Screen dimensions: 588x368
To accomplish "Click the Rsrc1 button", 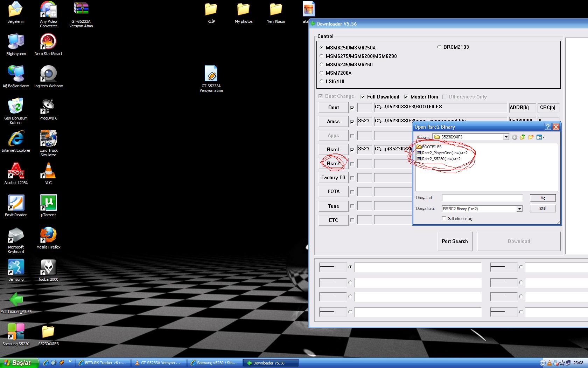I will [333, 150].
